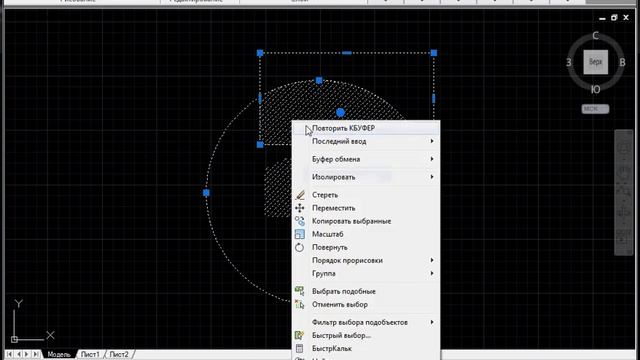
Task: Select Копировать выбранные menu entry text
Action: pyautogui.click(x=351, y=221)
